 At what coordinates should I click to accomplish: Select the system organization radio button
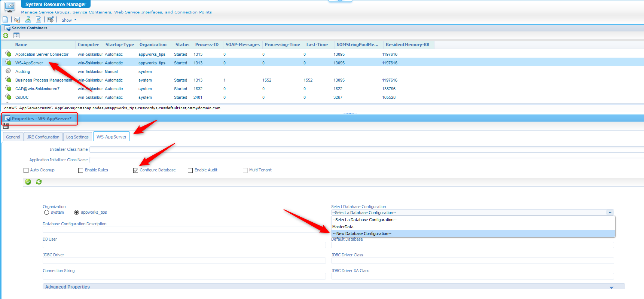click(x=46, y=213)
